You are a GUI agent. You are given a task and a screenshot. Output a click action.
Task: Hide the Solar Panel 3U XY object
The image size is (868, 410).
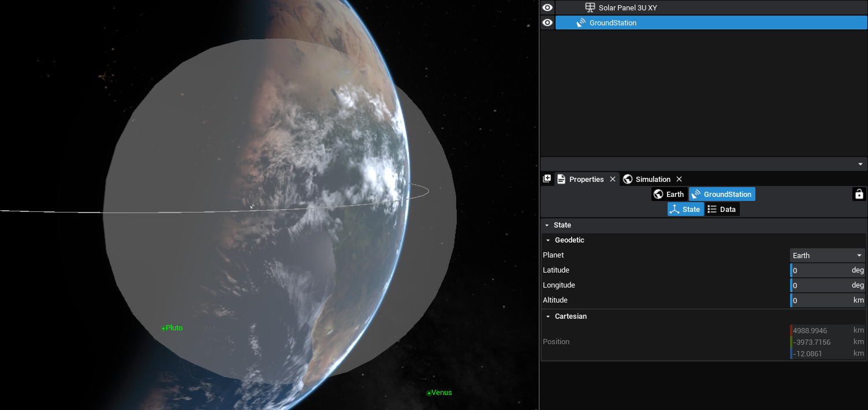[547, 8]
